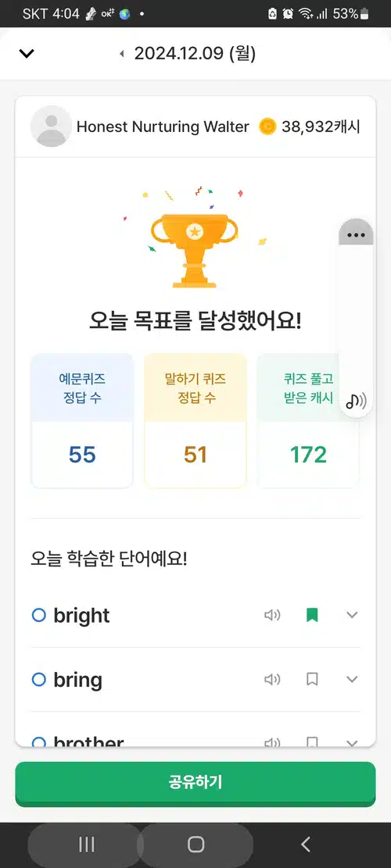Open the floating three-dots overlay menu
Image resolution: width=391 pixels, height=868 pixels.
click(356, 234)
